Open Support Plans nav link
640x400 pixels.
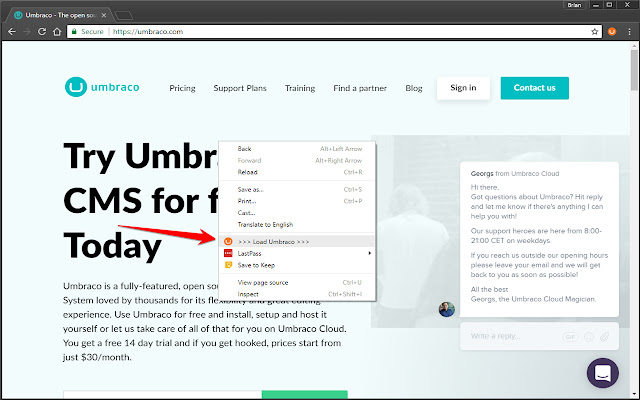[240, 88]
